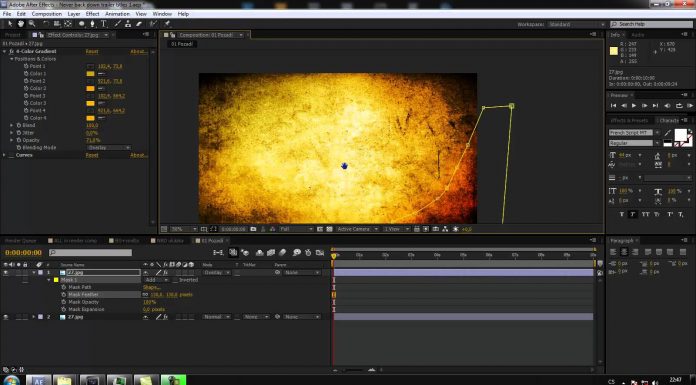Image resolution: width=696 pixels, height=385 pixels.
Task: Expand layer 2 properties triangle
Action: [x=34, y=317]
